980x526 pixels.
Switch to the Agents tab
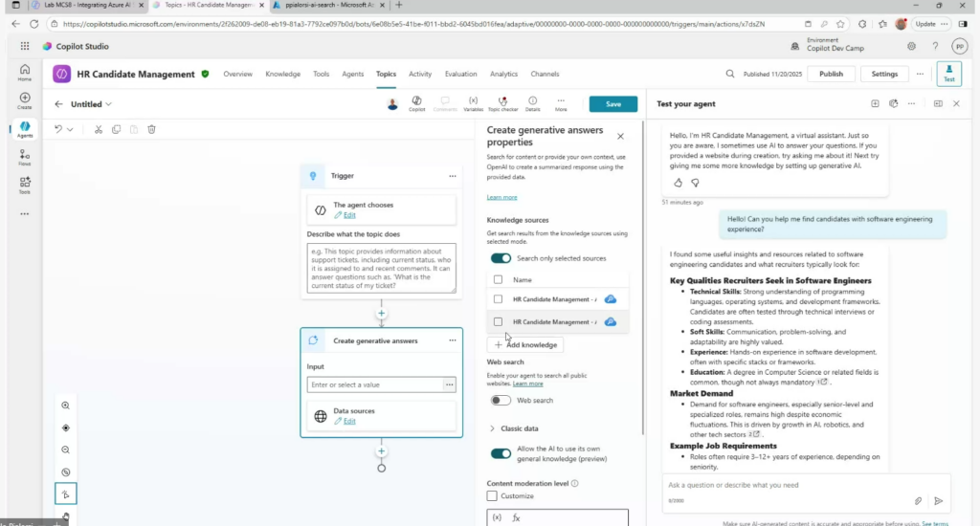(352, 74)
